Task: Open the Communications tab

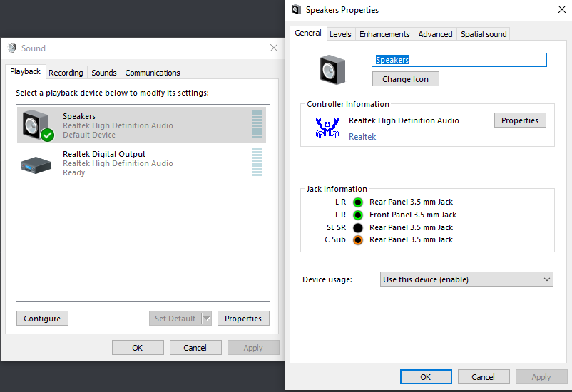Action: coord(153,73)
